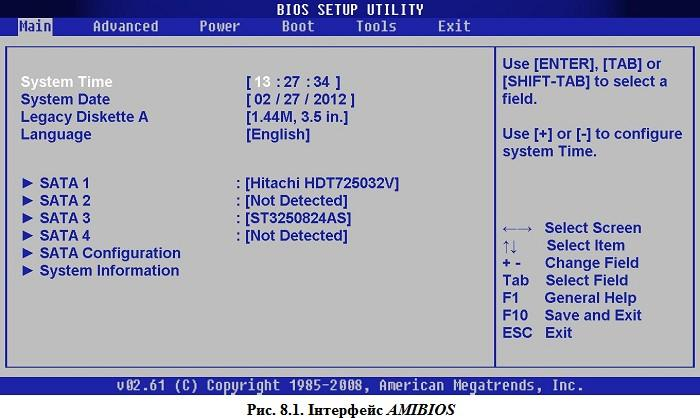Select the ST3250824AS drive entry
Screen dimensions: 700x418
click(x=298, y=218)
